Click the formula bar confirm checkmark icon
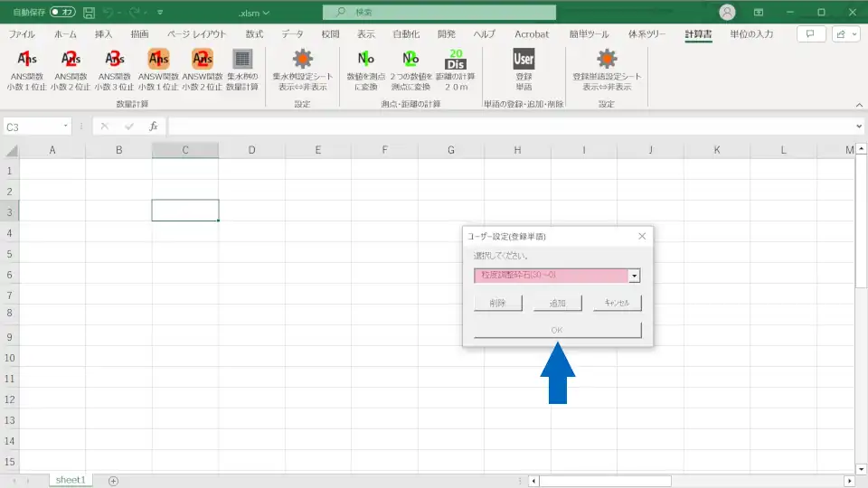868x488 pixels. tap(129, 127)
